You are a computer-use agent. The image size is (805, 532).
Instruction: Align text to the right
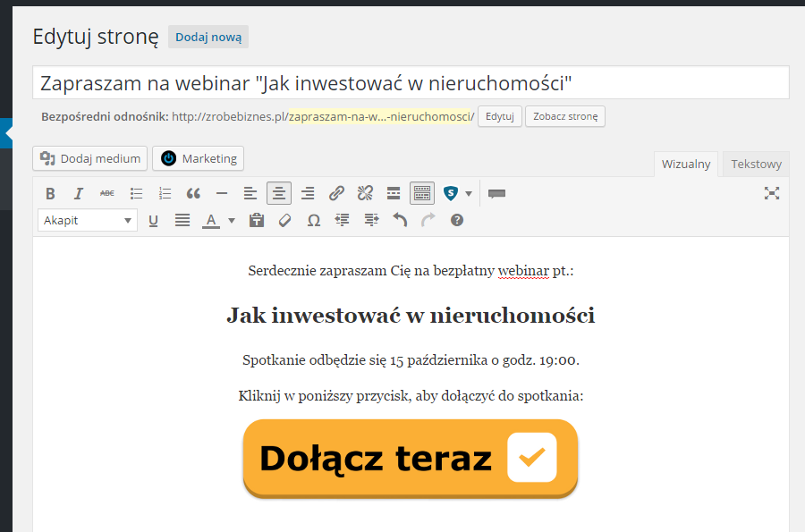[308, 193]
